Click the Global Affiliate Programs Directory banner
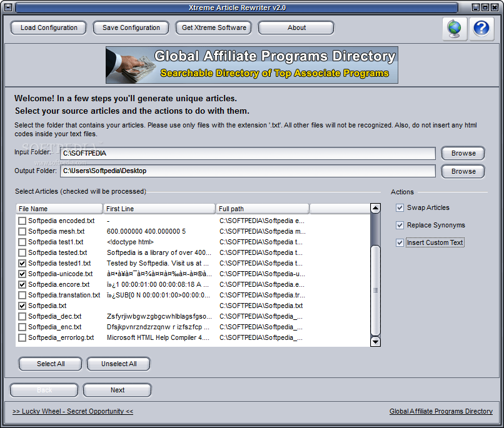The height and width of the screenshot is (428, 504). 252,65
